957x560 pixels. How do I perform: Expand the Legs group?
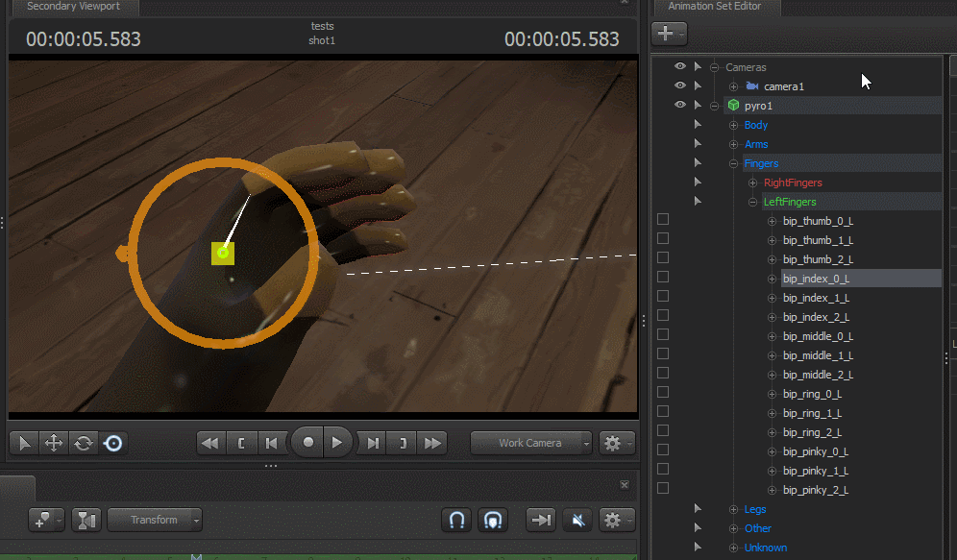coord(734,509)
